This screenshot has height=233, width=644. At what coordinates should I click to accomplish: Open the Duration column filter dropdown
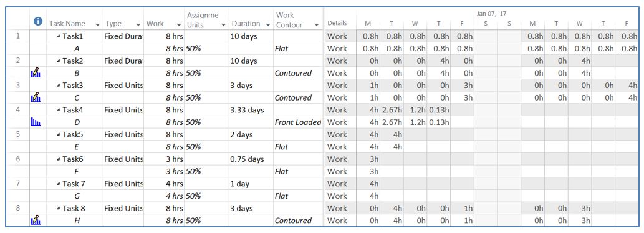[268, 25]
